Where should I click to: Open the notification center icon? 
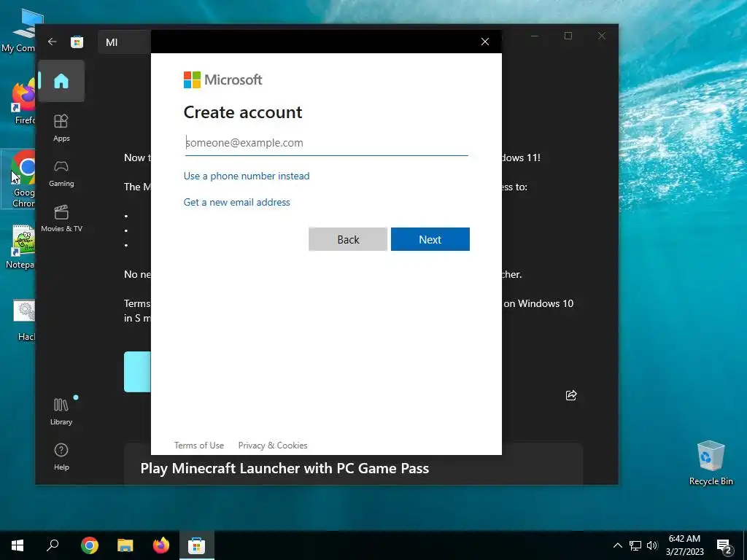(724, 545)
